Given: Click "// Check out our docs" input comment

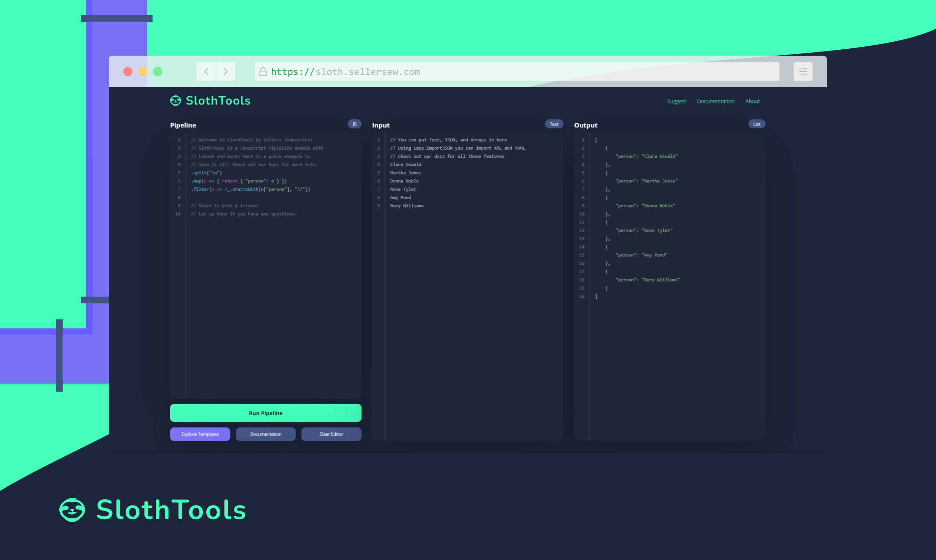Looking at the screenshot, I should pyautogui.click(x=447, y=156).
